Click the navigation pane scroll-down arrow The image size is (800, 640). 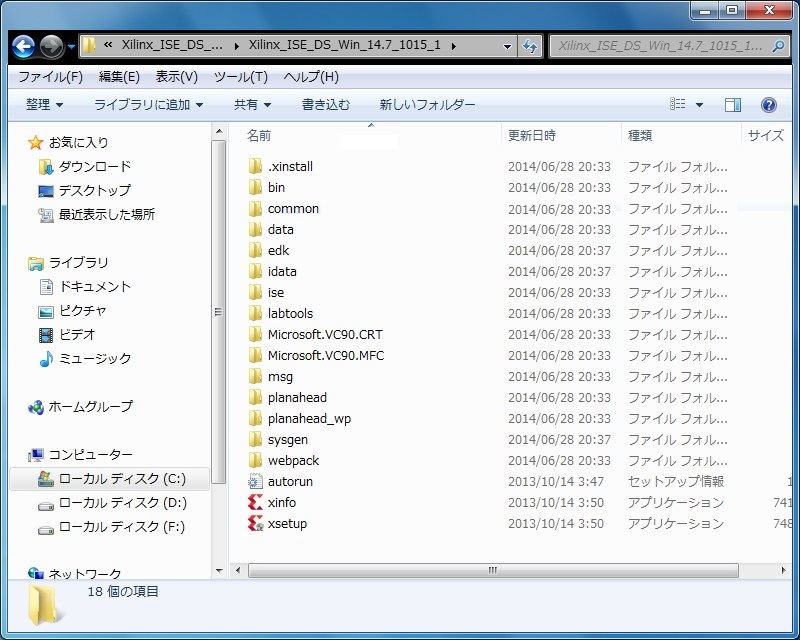tap(219, 571)
